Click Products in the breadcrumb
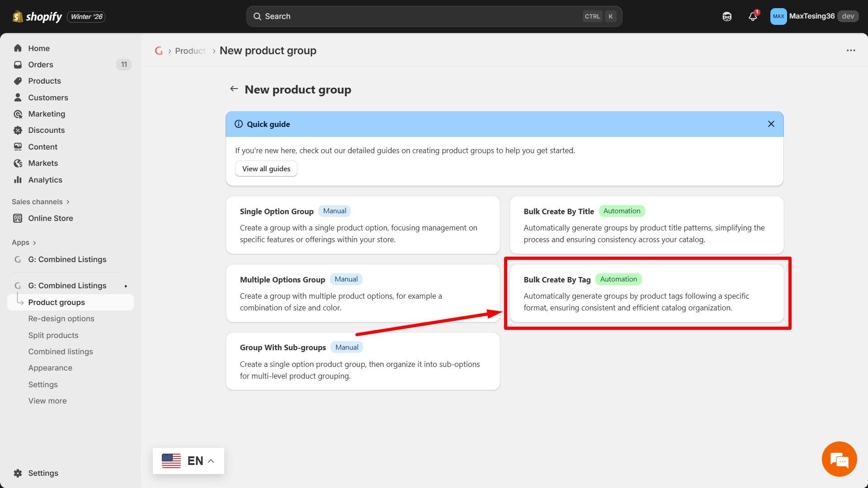 (190, 51)
